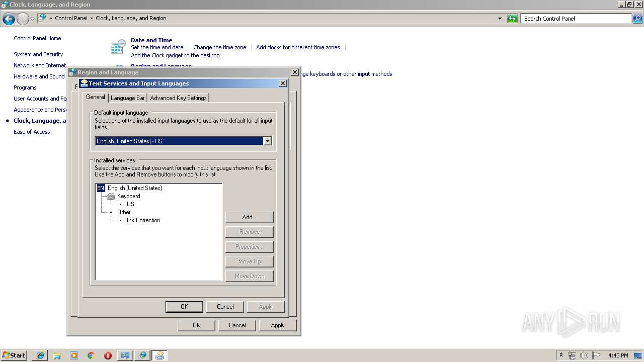Open Network and Internet category
The width and height of the screenshot is (644, 362).
[x=40, y=65]
